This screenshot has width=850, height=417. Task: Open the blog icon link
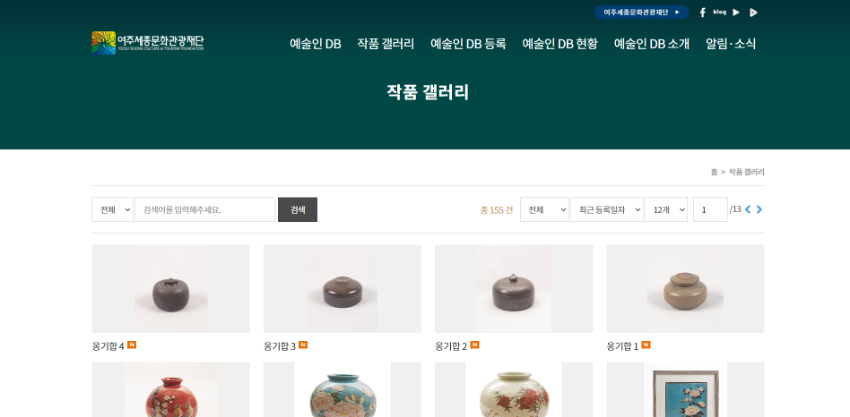coord(719,12)
